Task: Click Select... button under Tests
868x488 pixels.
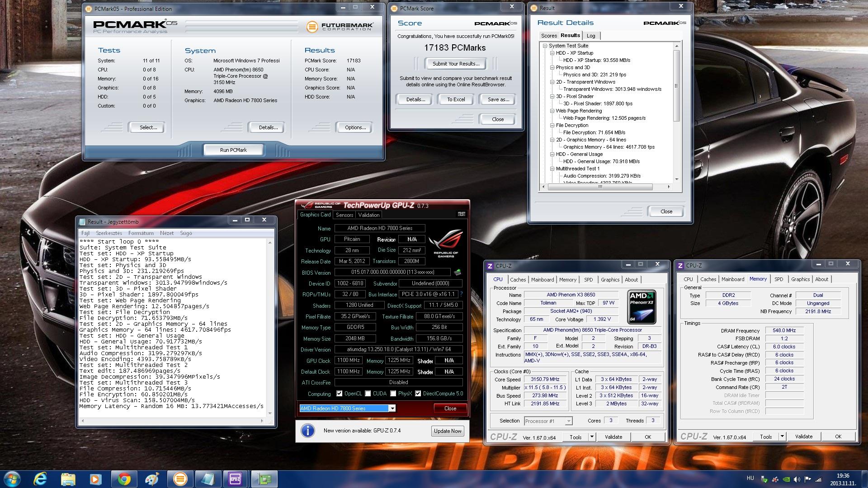Action: [x=148, y=127]
